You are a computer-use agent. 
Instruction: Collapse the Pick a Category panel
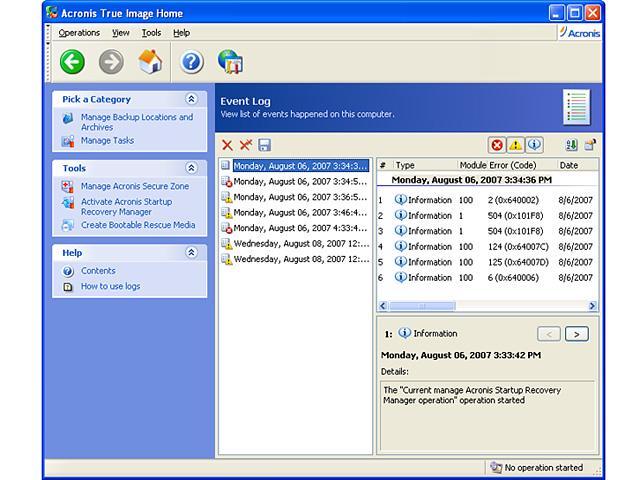tap(191, 99)
